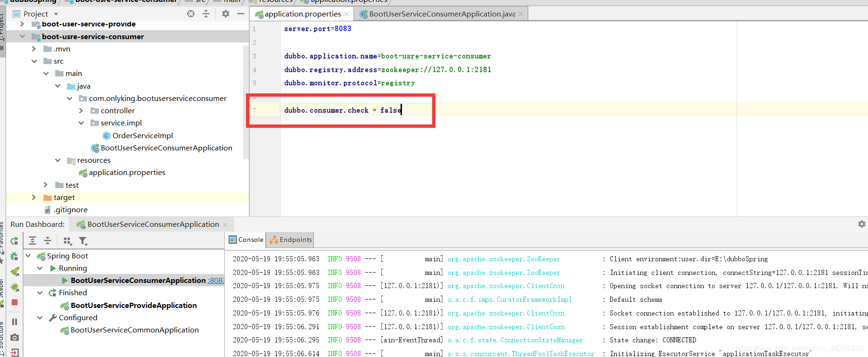Click the boot-usre-service-consumer breadcrumb at top
Viewport: 868px width, 357px height.
(126, 1)
